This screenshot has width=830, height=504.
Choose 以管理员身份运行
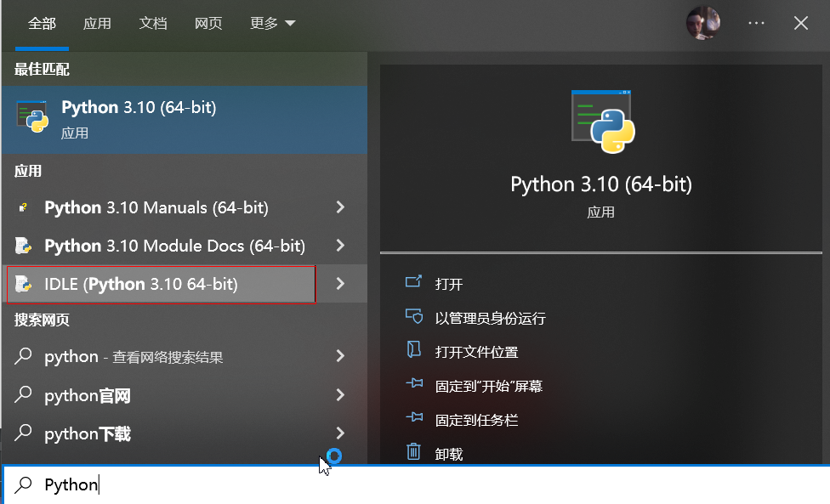(x=490, y=319)
